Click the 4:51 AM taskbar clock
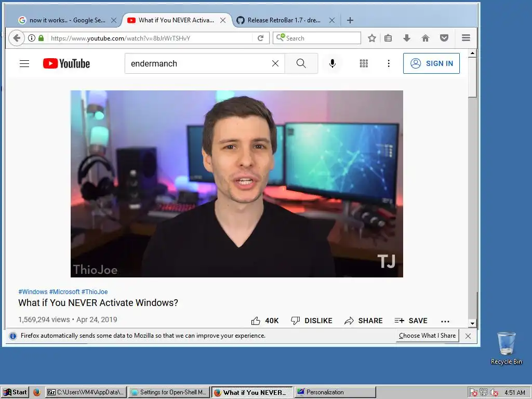Screen dimensions: 532x399 pyautogui.click(x=514, y=393)
